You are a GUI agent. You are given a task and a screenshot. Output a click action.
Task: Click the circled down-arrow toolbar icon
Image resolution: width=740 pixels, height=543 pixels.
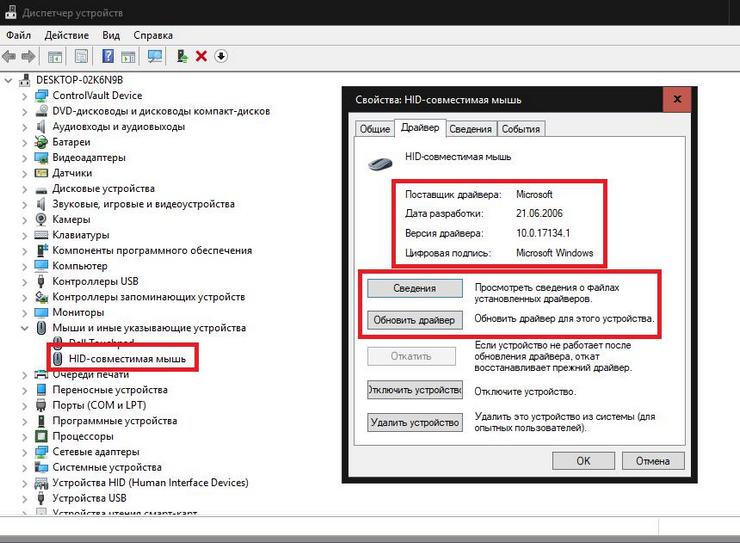pyautogui.click(x=221, y=56)
